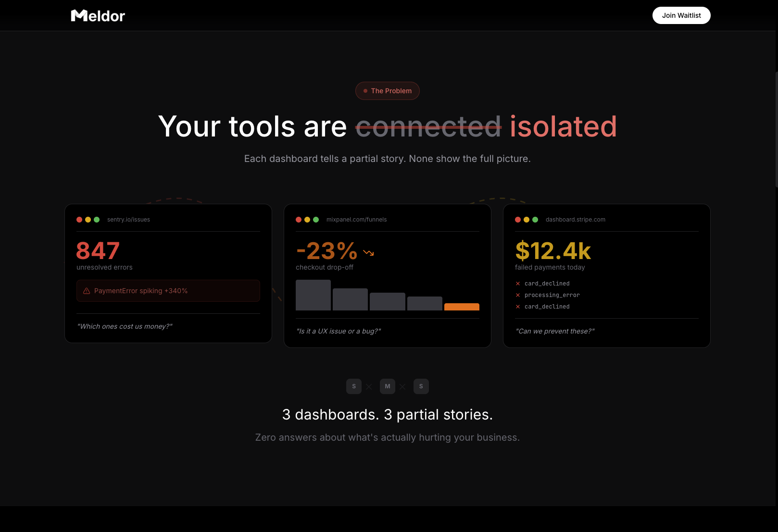This screenshot has height=532, width=778.
Task: Click the right S badge icon
Action: pyautogui.click(x=421, y=386)
